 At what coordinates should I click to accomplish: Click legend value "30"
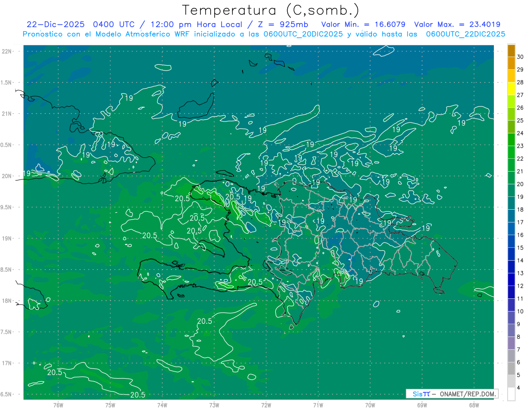[520, 56]
